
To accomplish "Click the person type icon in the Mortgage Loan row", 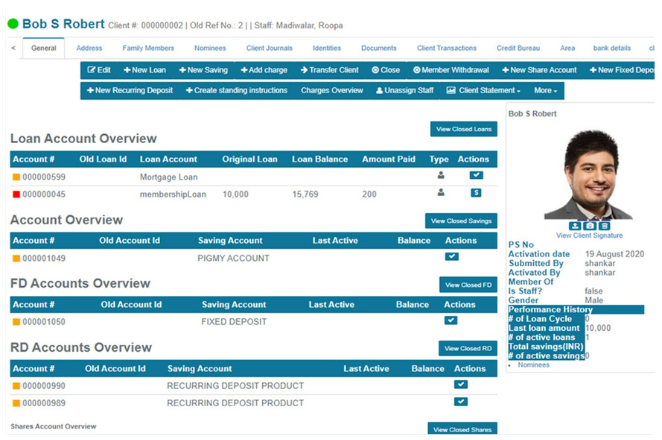I will point(441,175).
